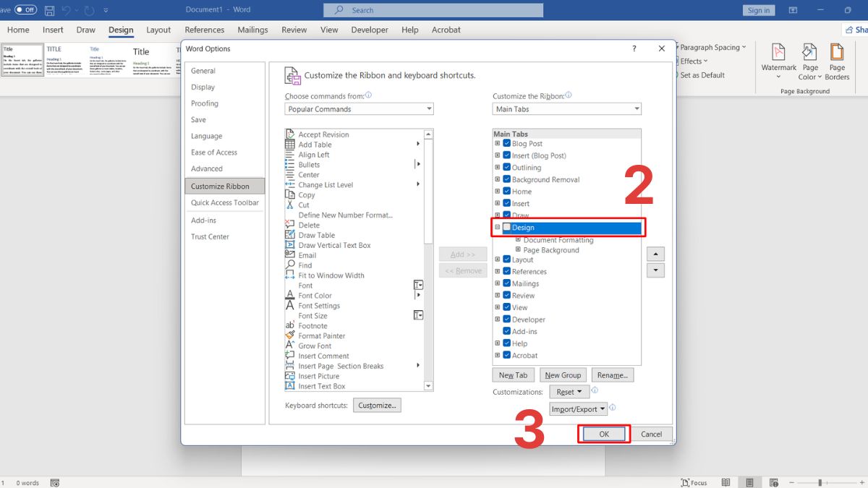Uncheck the Developer tab checkbox
The image size is (868, 488).
[507, 320]
